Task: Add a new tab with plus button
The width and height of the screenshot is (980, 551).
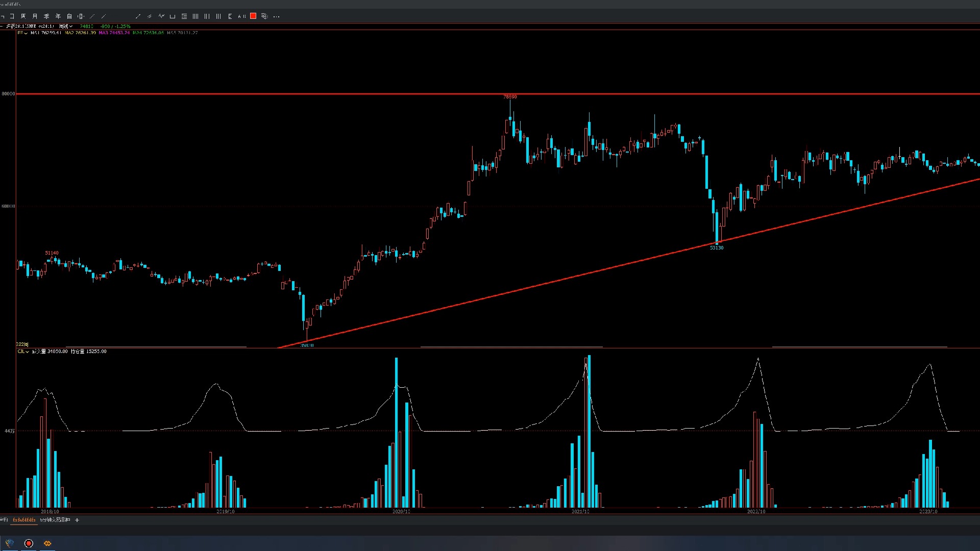Action: tap(77, 520)
